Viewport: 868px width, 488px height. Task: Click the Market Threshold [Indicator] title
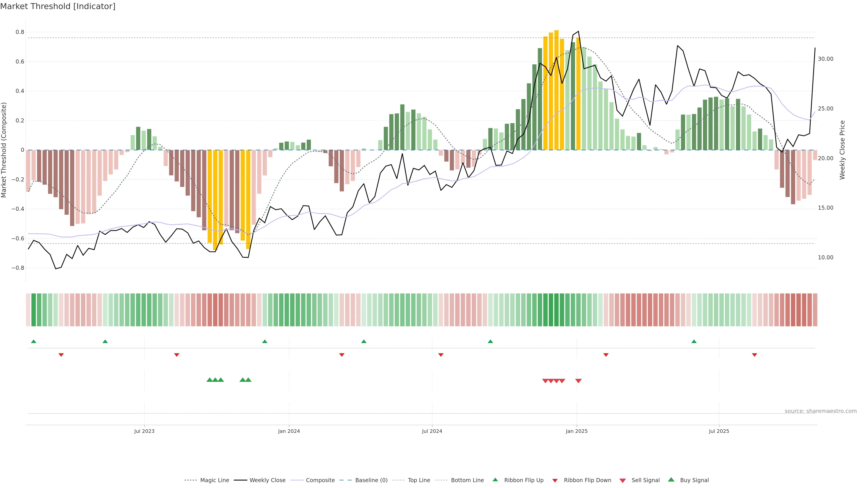click(x=58, y=6)
